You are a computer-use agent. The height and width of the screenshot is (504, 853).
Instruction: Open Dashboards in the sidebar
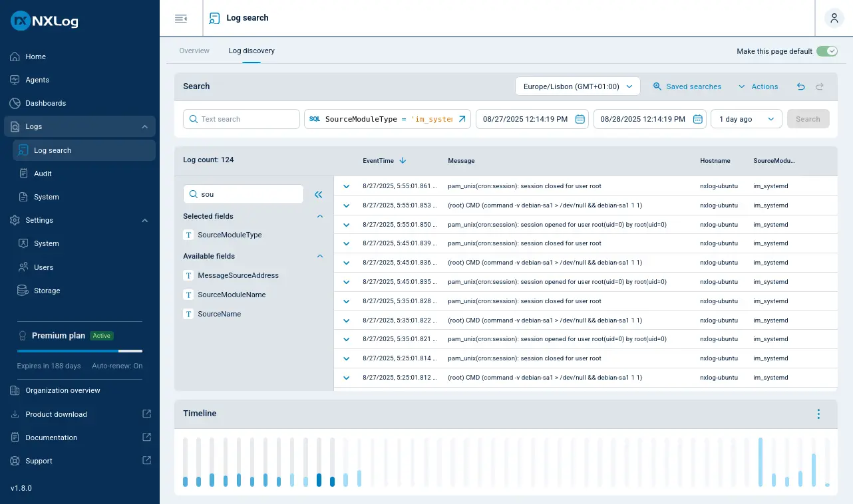click(80, 103)
